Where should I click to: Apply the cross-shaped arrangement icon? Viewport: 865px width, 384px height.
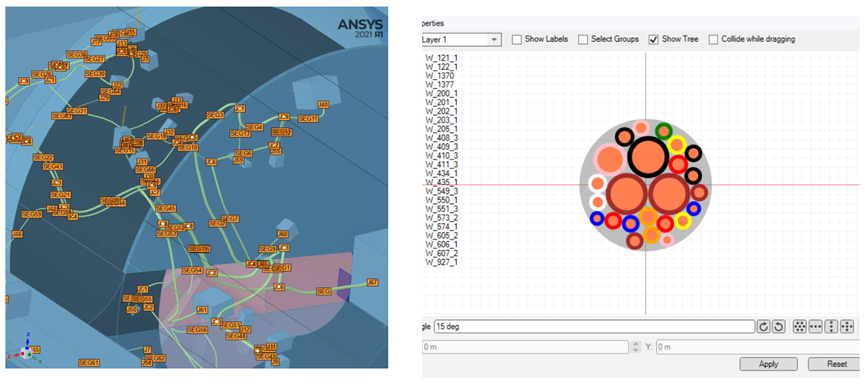click(x=847, y=327)
